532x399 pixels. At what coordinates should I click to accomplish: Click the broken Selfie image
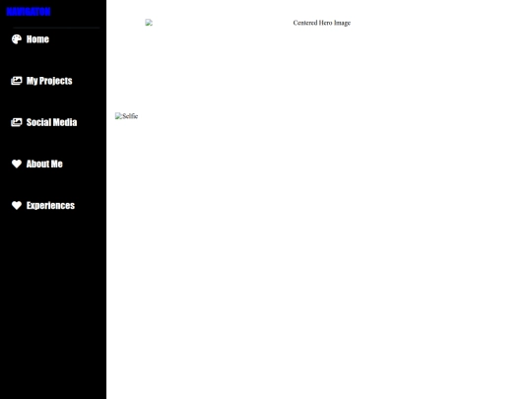[x=126, y=116]
